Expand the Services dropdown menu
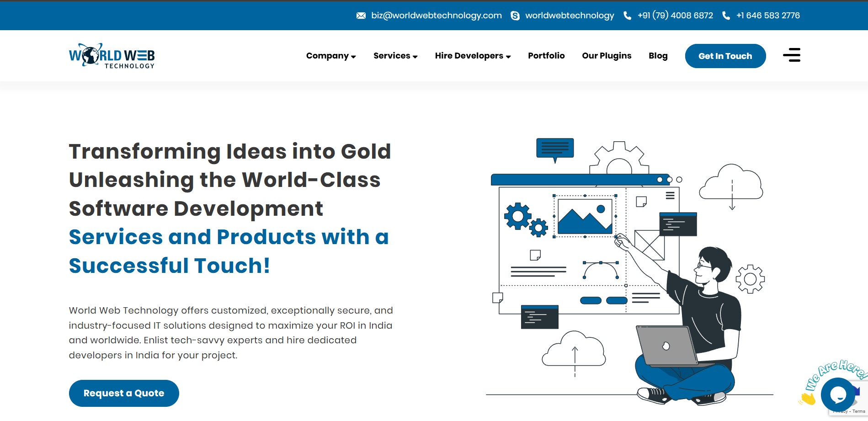 click(395, 56)
